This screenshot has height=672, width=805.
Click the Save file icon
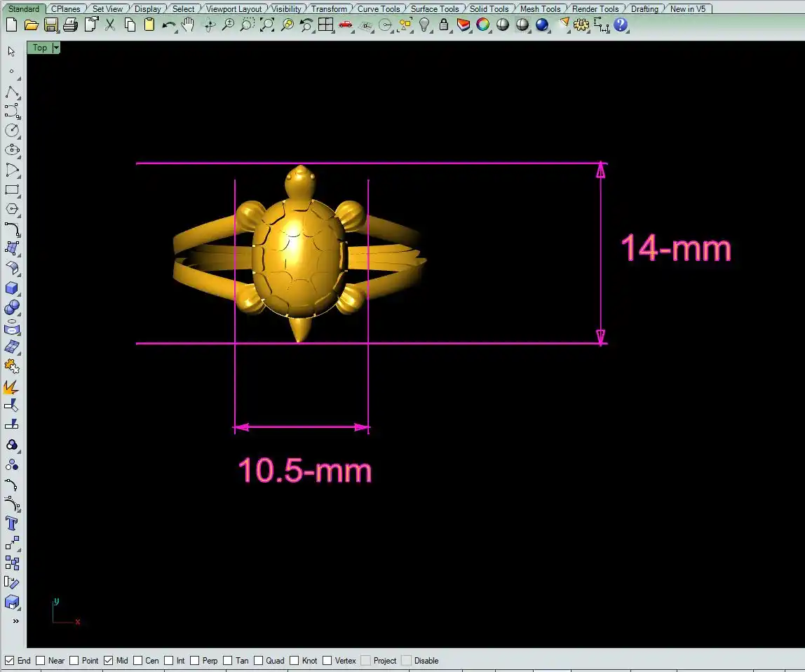click(50, 25)
